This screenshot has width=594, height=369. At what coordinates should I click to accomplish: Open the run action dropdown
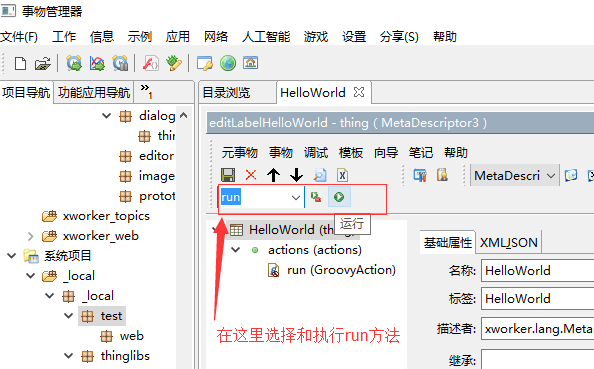point(296,197)
